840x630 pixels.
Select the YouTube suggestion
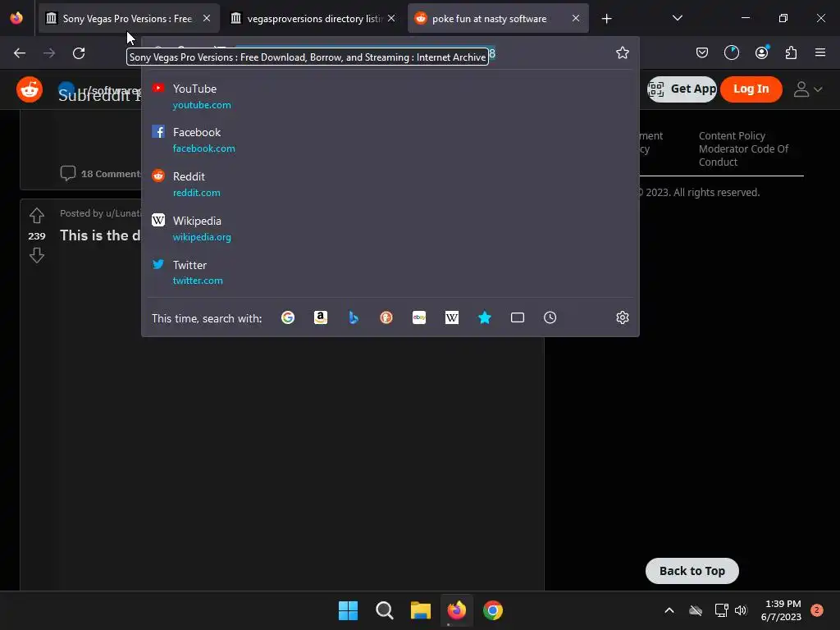390,97
